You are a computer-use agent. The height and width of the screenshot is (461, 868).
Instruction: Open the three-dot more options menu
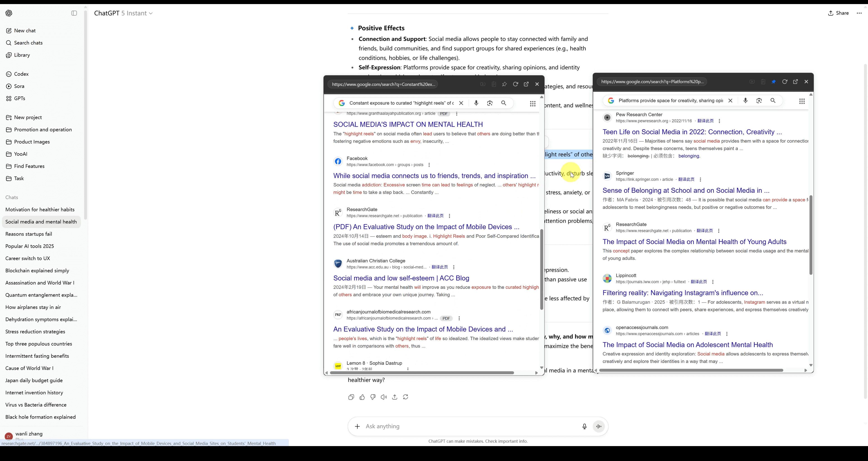[859, 13]
